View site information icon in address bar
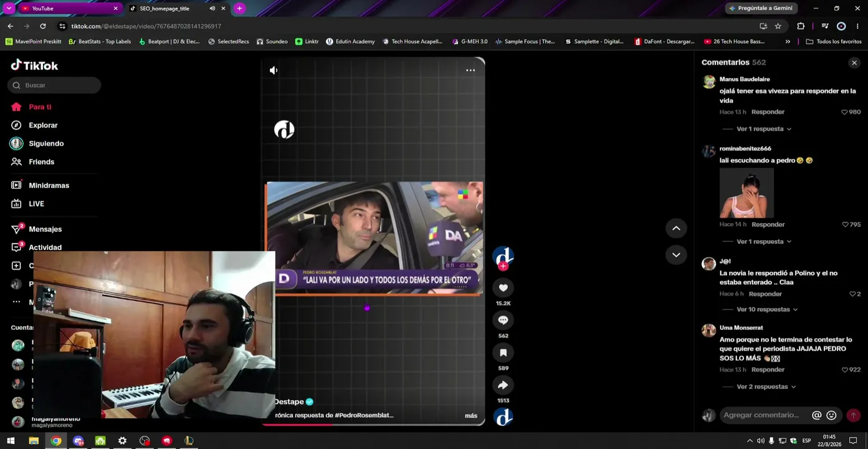Screen dimensions: 868x449 point(62,26)
